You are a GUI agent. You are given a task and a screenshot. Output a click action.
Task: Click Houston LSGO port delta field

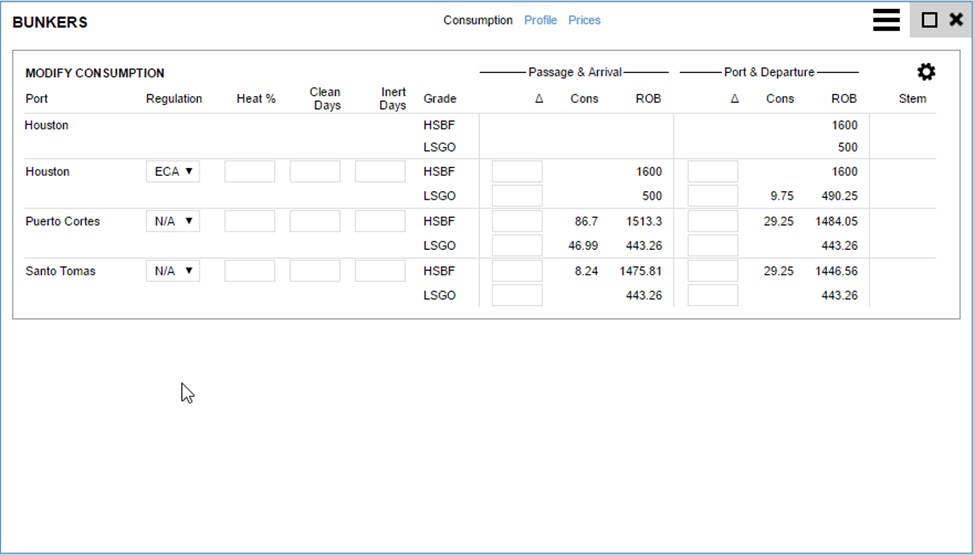tap(713, 196)
